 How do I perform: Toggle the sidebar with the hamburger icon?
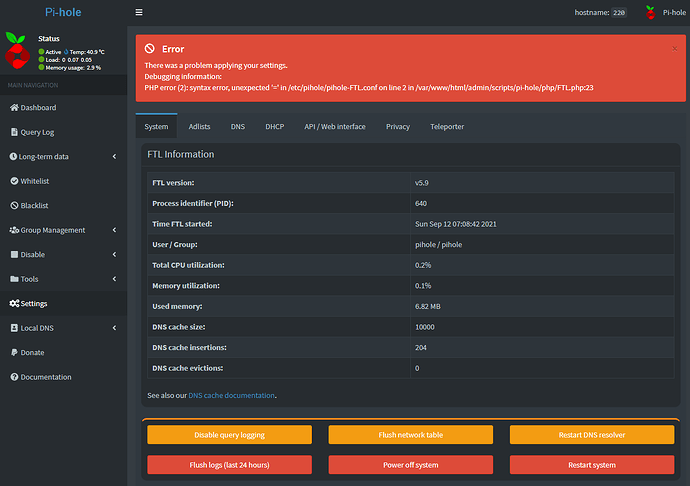(139, 12)
